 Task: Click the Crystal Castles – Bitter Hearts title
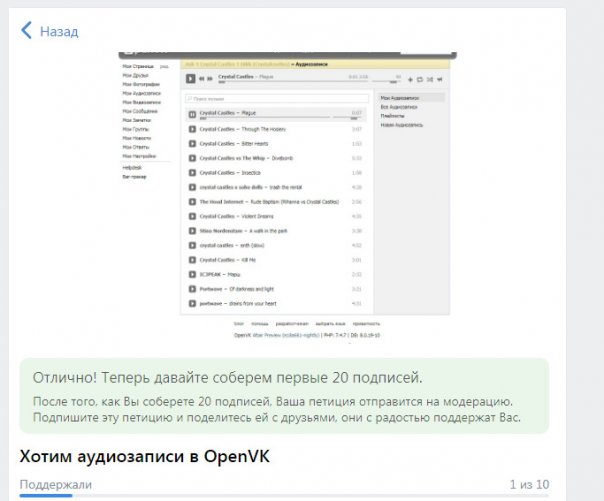point(234,144)
